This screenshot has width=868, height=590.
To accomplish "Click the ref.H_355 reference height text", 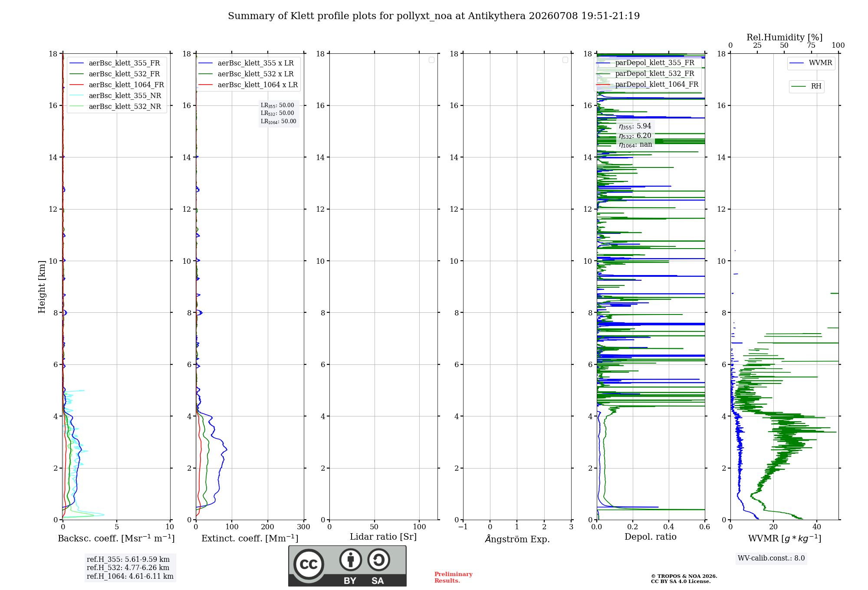I will click(x=128, y=559).
